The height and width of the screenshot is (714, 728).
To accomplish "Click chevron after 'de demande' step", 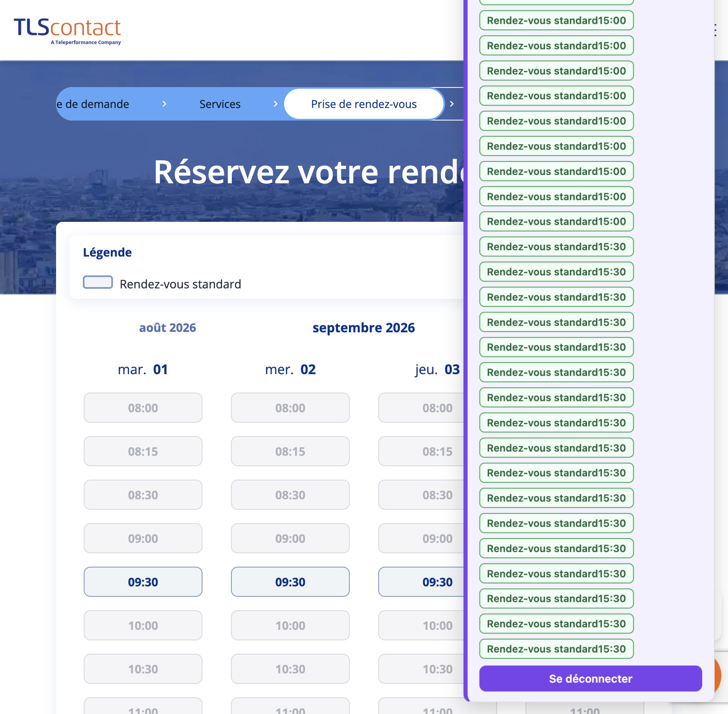I will (x=164, y=104).
